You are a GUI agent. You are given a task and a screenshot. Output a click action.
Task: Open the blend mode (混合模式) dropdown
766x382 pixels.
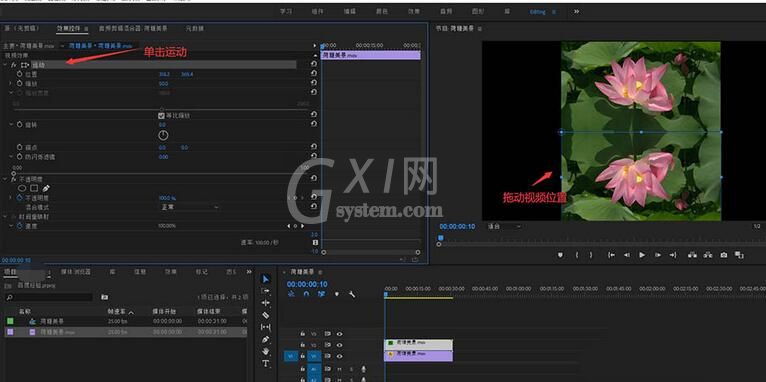190,207
